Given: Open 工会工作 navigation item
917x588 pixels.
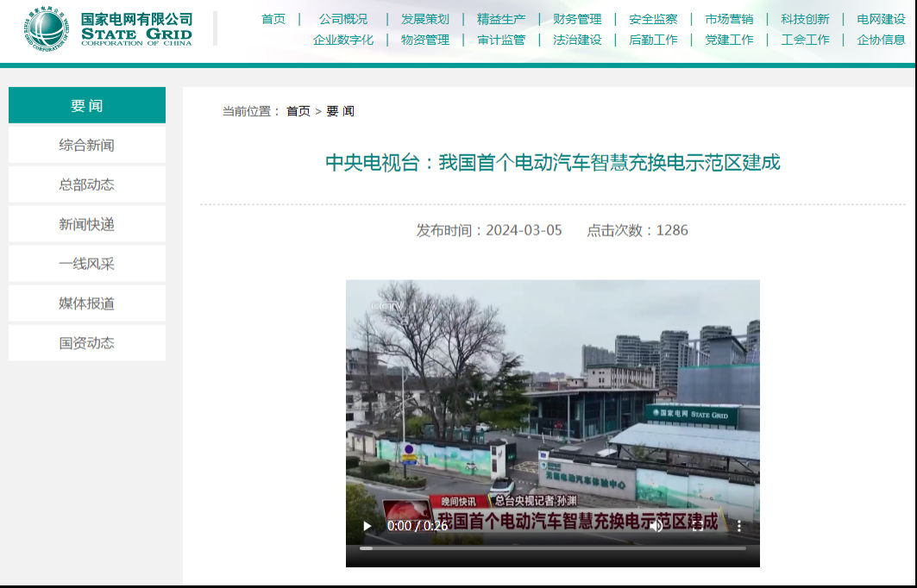Looking at the screenshot, I should 806,40.
